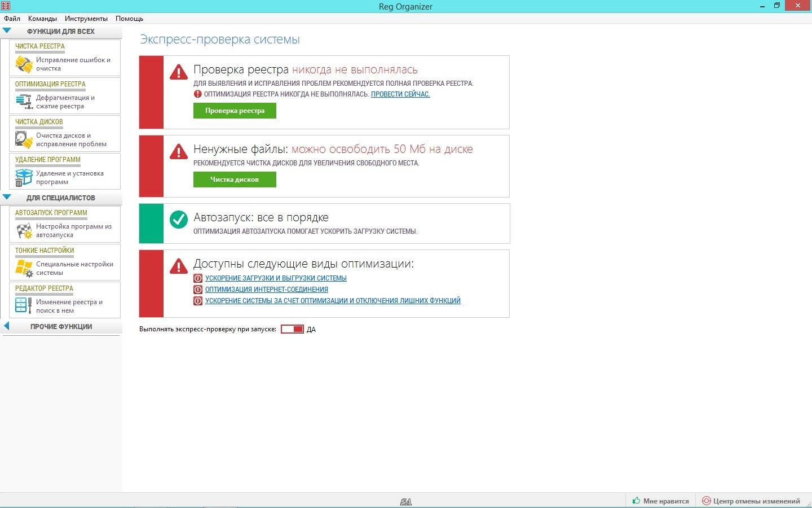Click red icon beside Ускорение загрузки link
The image size is (812, 508).
tap(198, 278)
